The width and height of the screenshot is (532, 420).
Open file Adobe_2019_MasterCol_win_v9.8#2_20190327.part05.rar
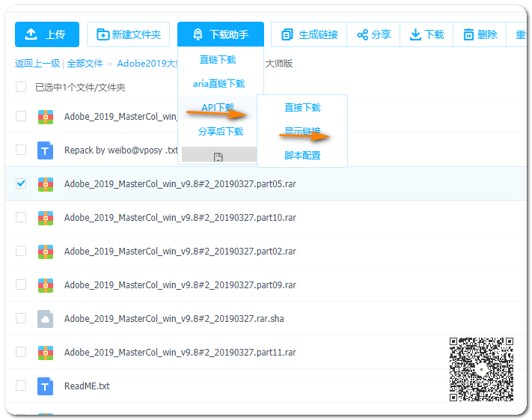click(180, 183)
